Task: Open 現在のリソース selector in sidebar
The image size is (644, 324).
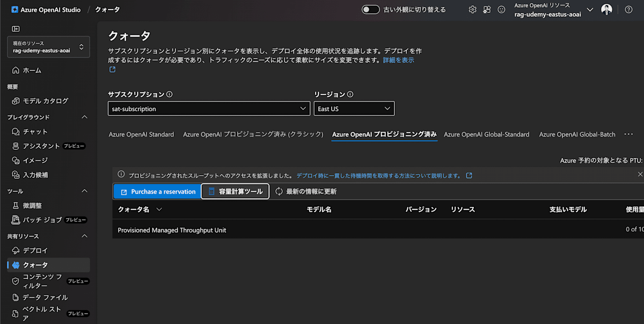Action: (x=48, y=47)
